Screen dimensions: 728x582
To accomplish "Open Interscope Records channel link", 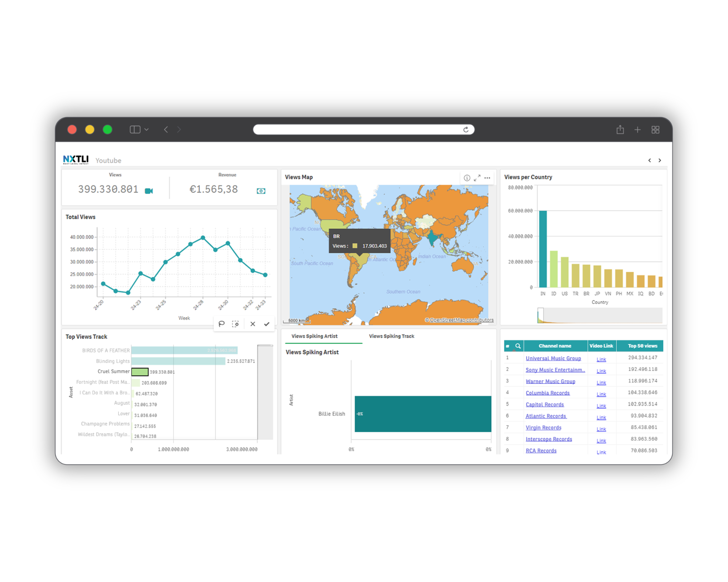I will point(549,439).
